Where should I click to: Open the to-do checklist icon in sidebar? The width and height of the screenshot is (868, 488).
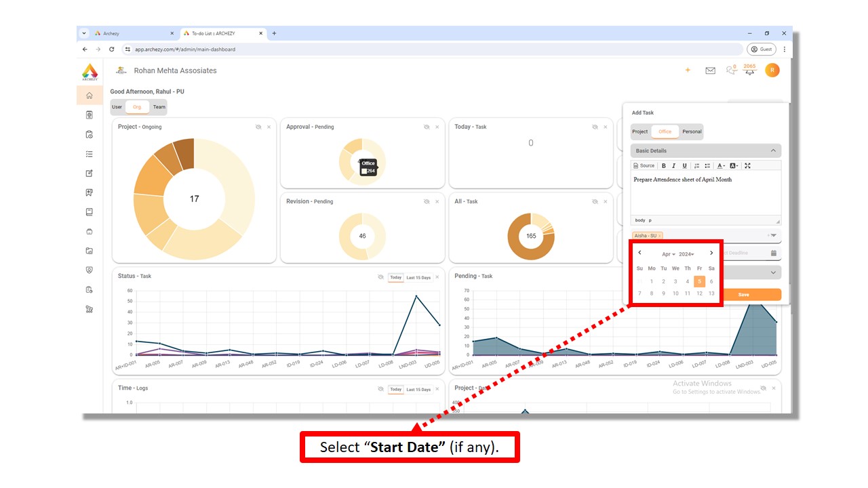[x=89, y=154]
